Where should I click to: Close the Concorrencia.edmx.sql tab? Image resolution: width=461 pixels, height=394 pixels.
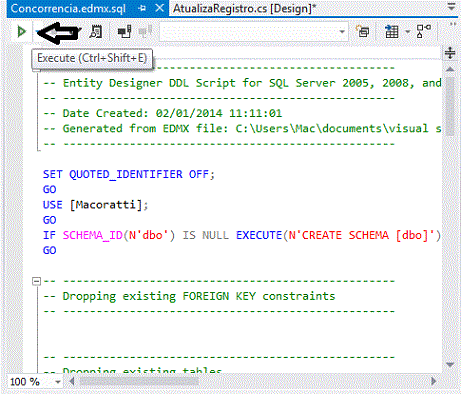160,8
